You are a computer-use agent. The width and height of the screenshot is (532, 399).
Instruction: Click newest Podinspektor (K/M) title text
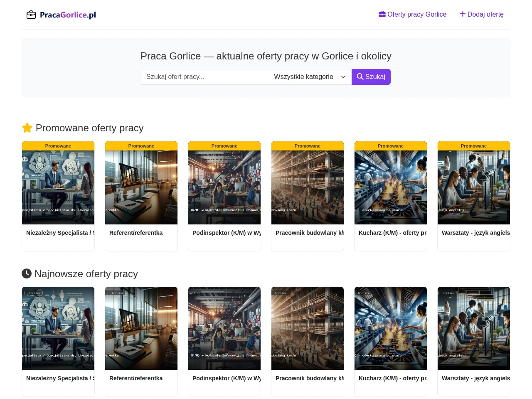(227, 378)
